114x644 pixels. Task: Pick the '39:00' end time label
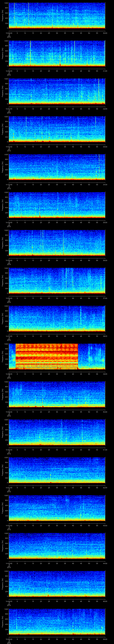tap(105, 374)
